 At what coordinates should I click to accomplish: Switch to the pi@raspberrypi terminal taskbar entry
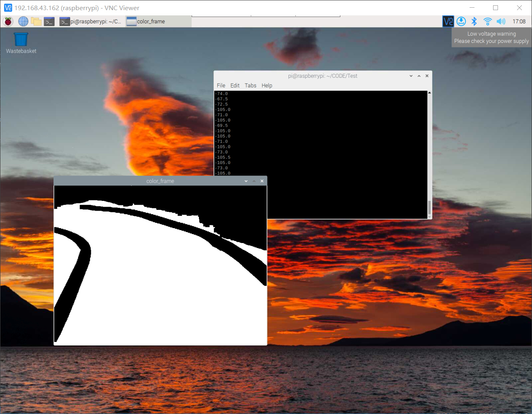click(x=90, y=21)
